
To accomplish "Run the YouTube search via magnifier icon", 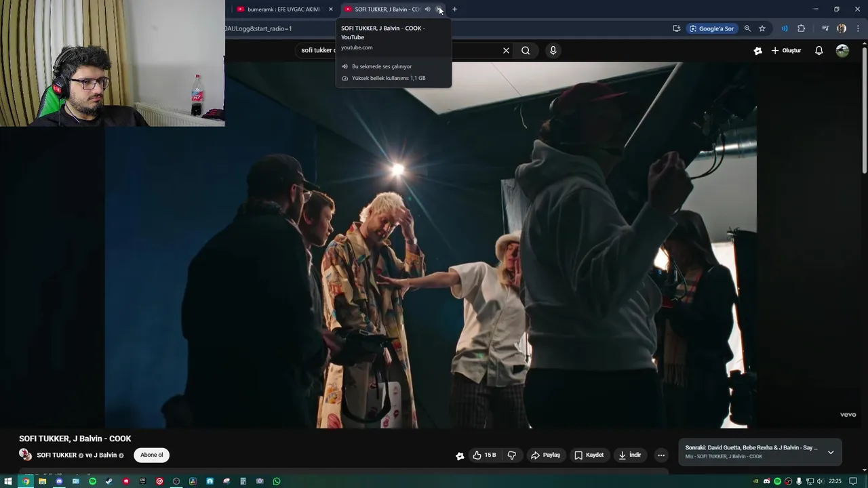I will [x=526, y=50].
